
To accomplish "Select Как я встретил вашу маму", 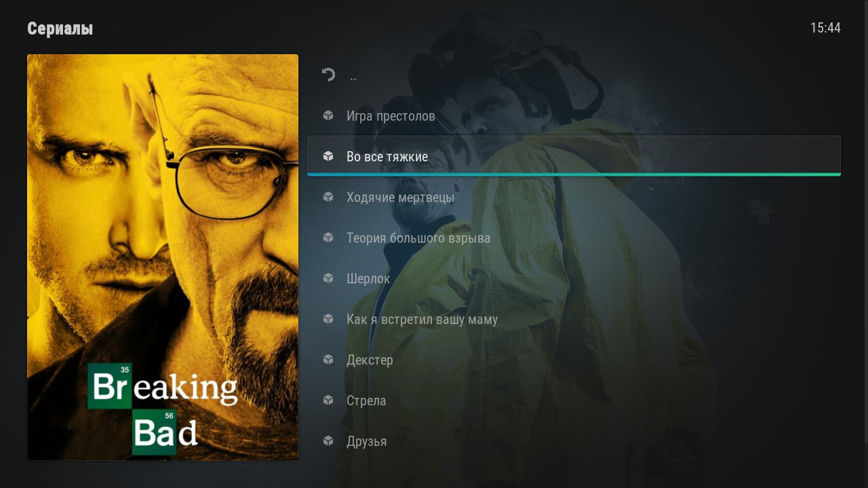I will 574,319.
